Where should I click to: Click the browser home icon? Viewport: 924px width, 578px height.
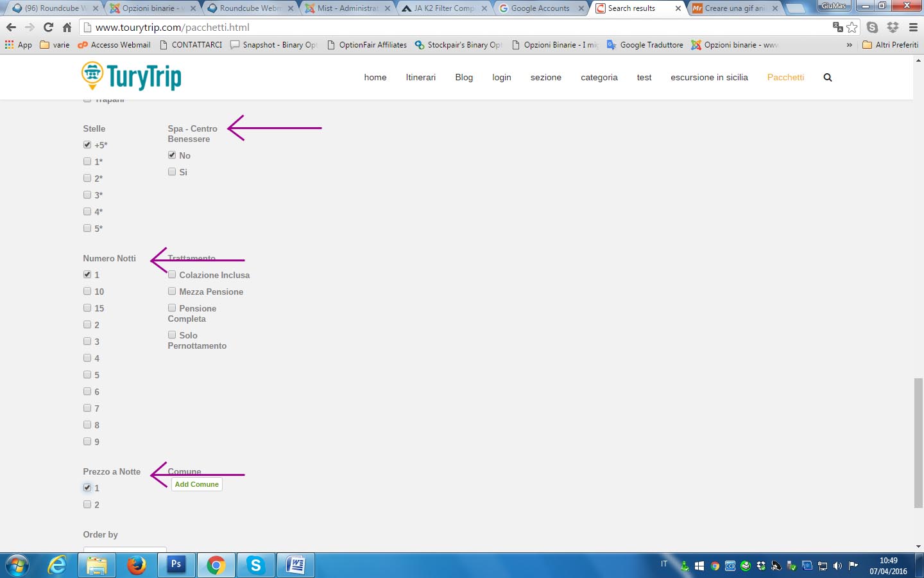pos(67,28)
